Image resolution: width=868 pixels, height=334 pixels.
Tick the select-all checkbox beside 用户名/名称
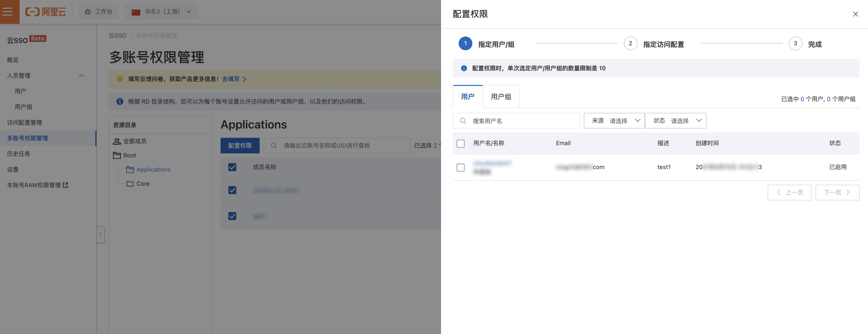click(460, 144)
